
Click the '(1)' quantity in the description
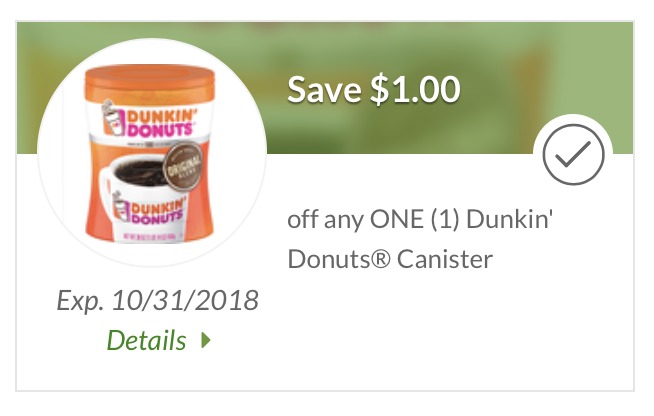click(445, 219)
